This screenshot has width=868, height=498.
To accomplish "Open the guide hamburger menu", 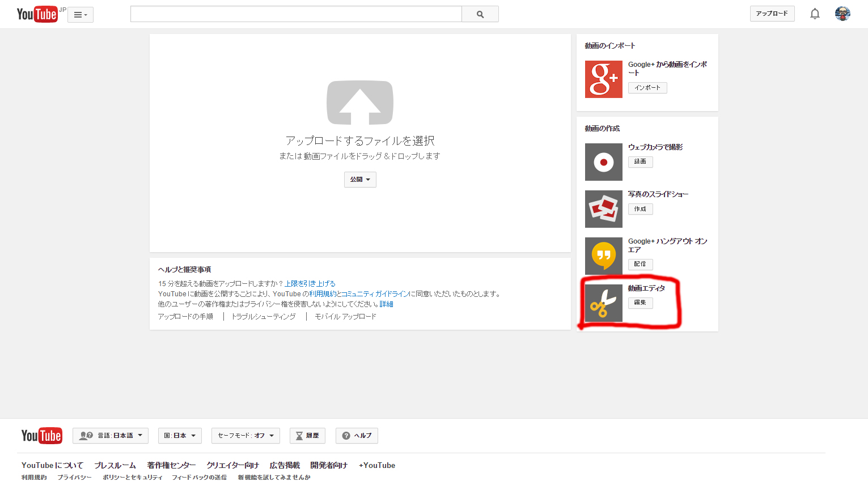I will coord(81,15).
